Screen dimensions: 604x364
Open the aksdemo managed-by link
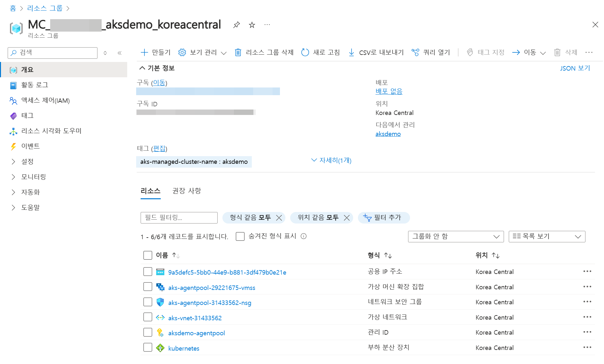[x=388, y=134]
